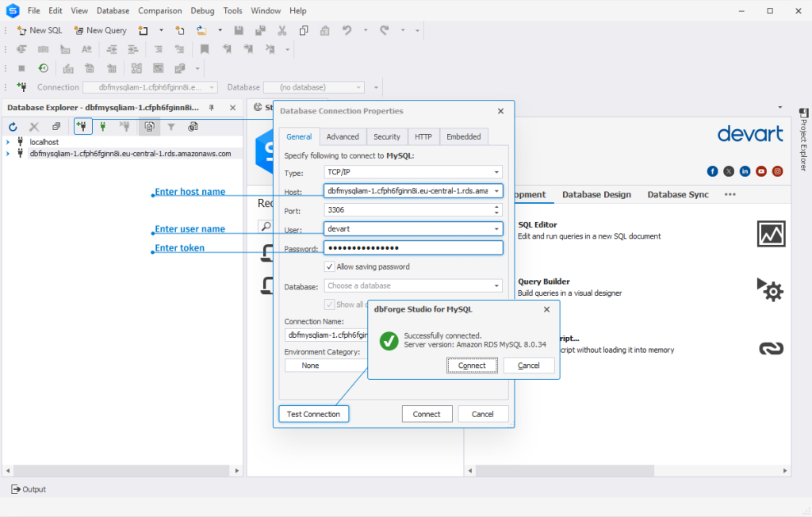Click the Redo arrow icon
The width and height of the screenshot is (812, 517).
(385, 31)
